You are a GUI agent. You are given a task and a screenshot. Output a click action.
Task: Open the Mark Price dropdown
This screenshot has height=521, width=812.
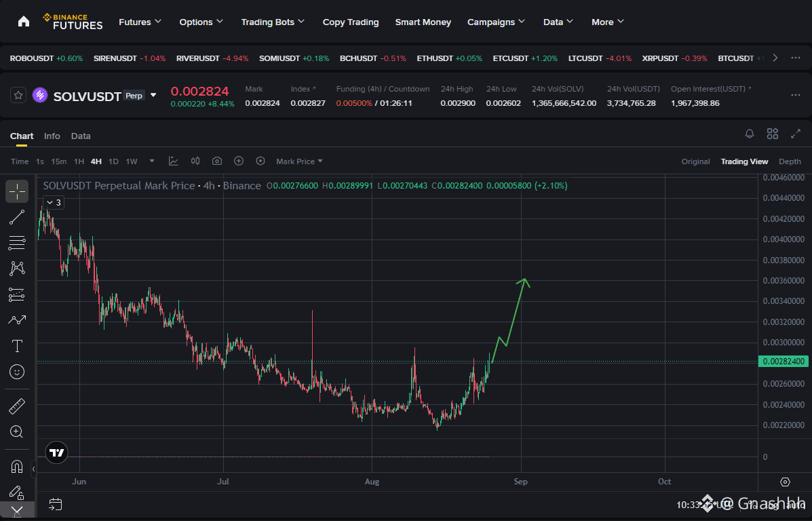click(299, 161)
